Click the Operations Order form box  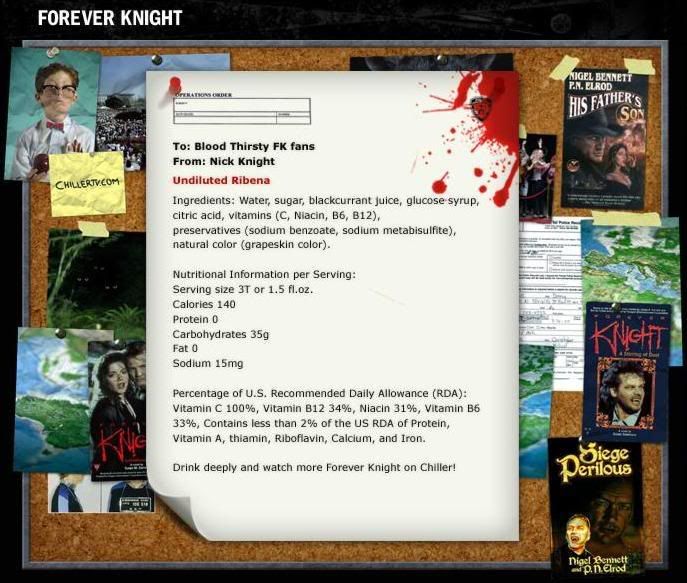pyautogui.click(x=242, y=111)
